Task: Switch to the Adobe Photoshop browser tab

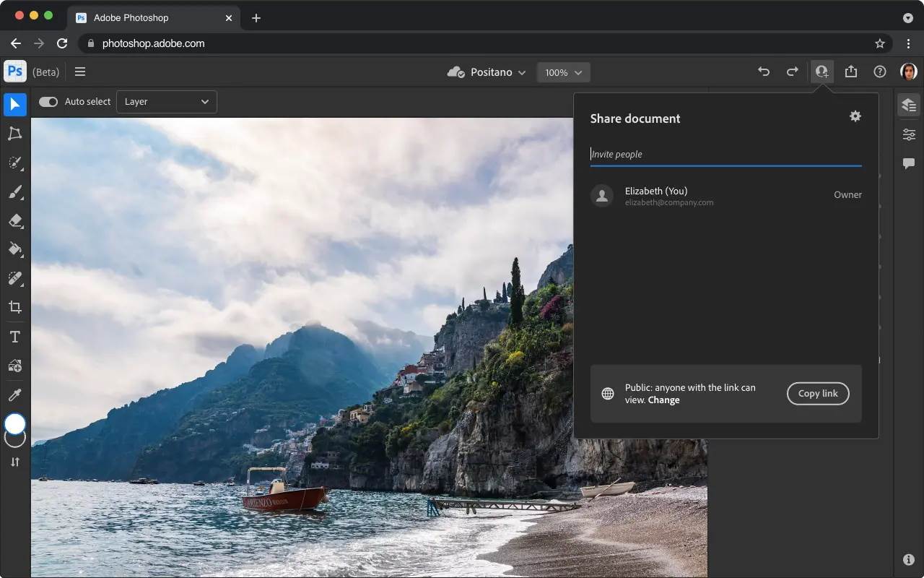Action: point(130,17)
